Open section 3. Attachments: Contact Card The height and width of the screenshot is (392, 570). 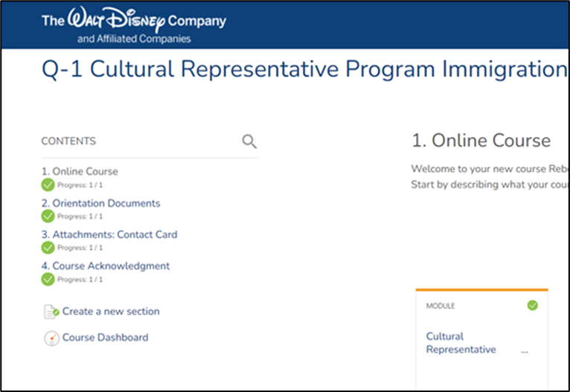[x=109, y=234]
